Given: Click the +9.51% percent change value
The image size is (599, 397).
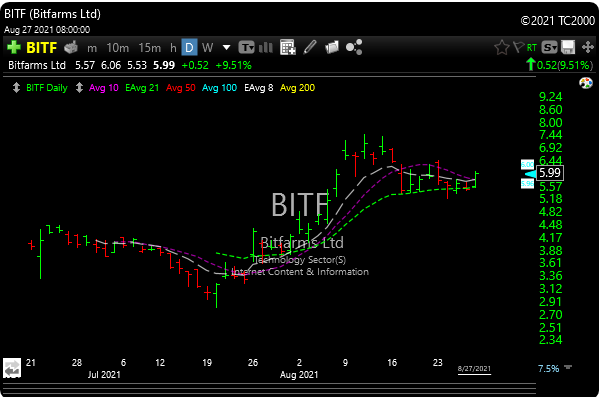Looking at the screenshot, I should coord(233,65).
